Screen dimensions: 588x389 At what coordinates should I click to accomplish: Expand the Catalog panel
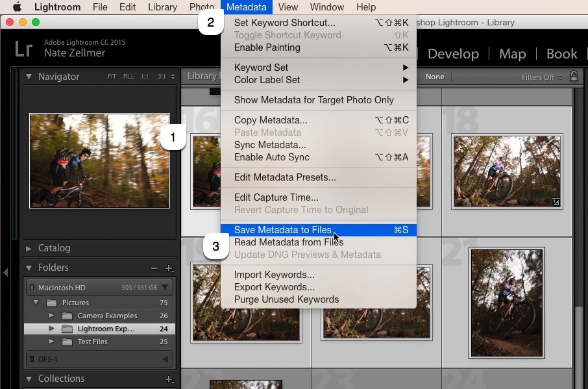[29, 248]
